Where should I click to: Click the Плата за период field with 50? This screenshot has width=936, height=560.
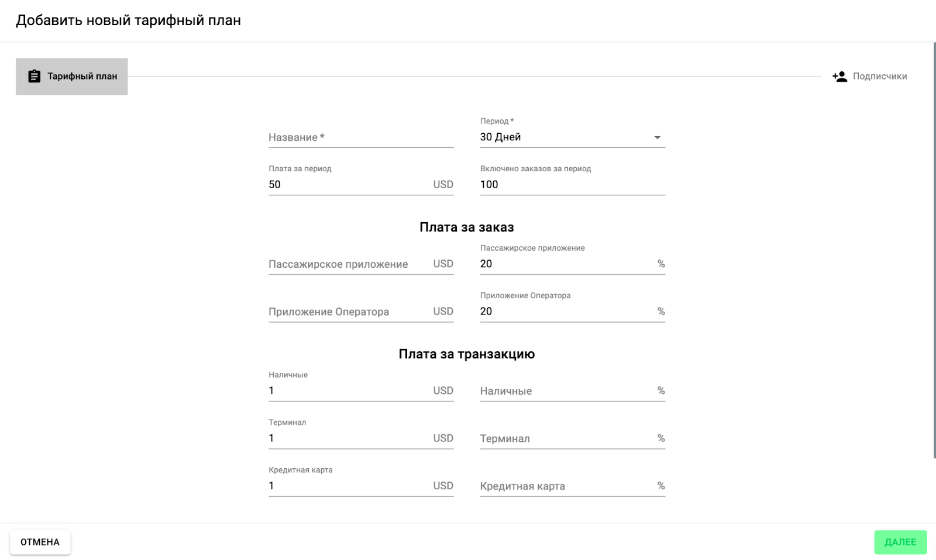point(348,185)
